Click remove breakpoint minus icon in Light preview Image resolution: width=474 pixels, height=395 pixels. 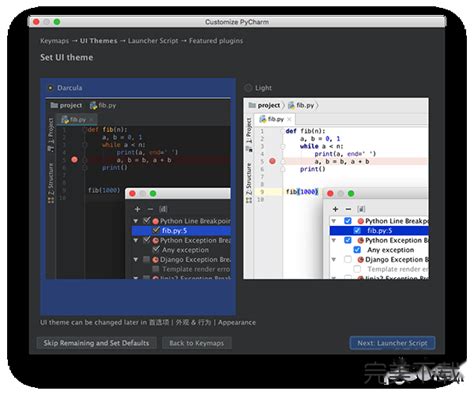[348, 209]
